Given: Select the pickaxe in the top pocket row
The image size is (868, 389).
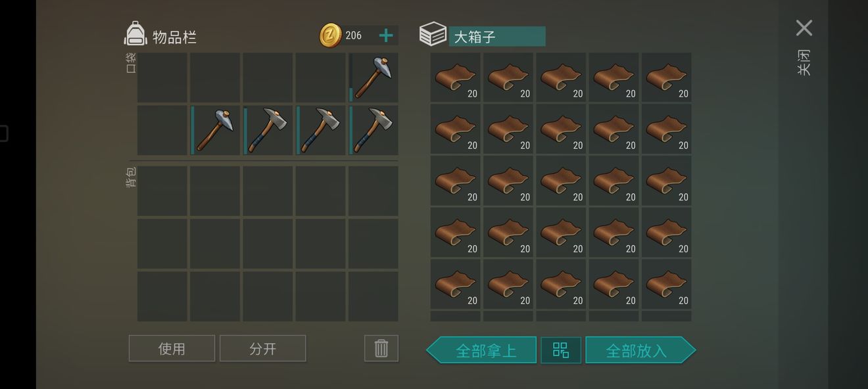Looking at the screenshot, I should (374, 78).
